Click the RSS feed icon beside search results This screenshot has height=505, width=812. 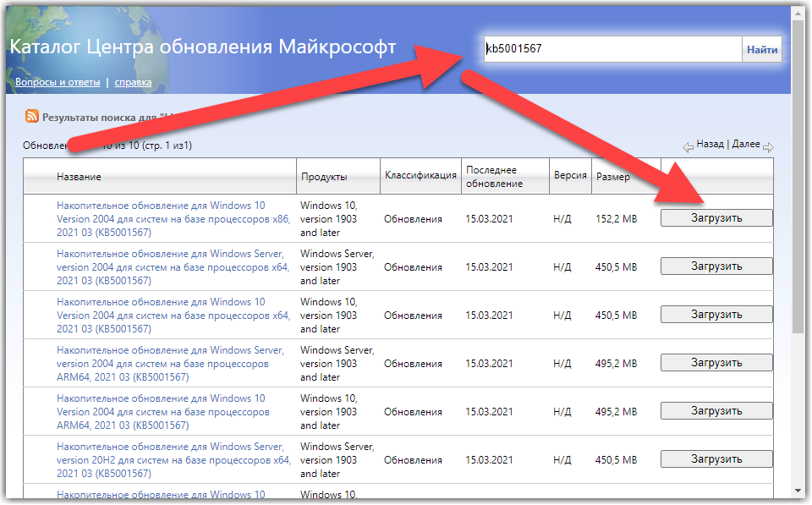tap(32, 117)
